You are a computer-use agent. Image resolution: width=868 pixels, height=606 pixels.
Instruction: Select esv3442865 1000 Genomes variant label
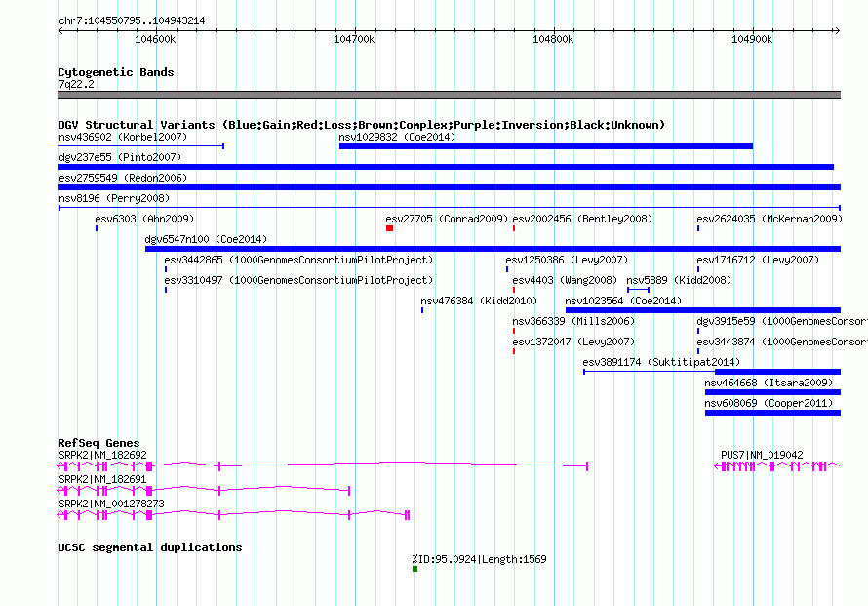298,260
